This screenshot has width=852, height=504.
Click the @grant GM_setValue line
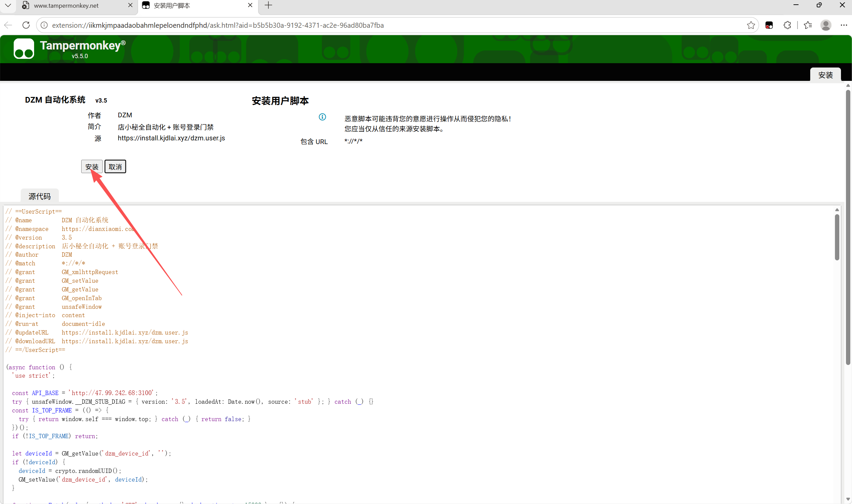pos(52,280)
